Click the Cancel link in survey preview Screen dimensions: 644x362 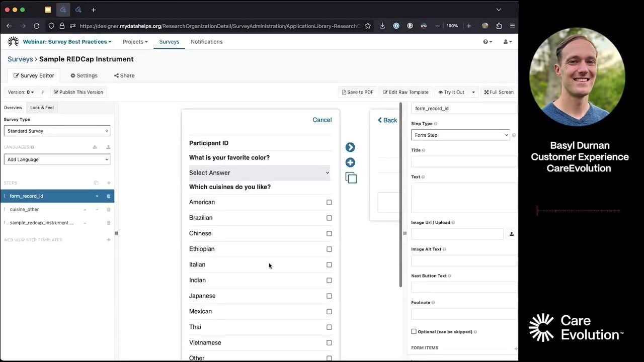click(x=322, y=120)
